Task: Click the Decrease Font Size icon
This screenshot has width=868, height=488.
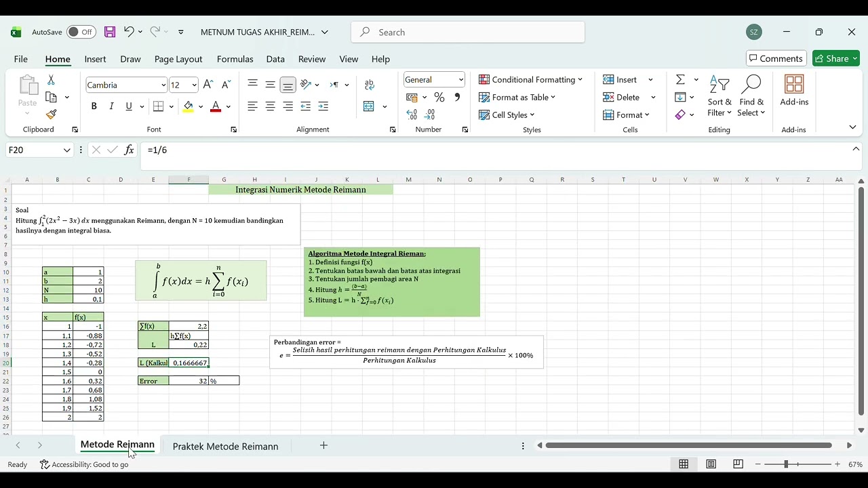Action: 226,85
